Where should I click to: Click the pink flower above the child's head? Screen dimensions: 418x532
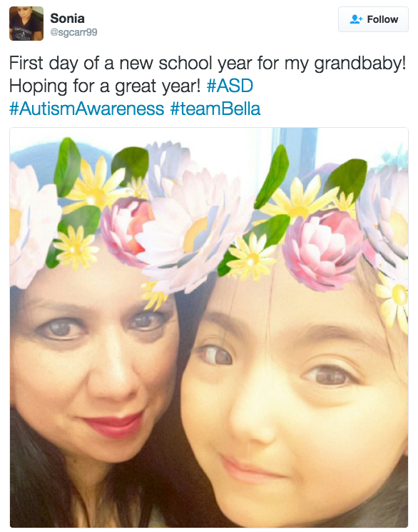(x=322, y=249)
